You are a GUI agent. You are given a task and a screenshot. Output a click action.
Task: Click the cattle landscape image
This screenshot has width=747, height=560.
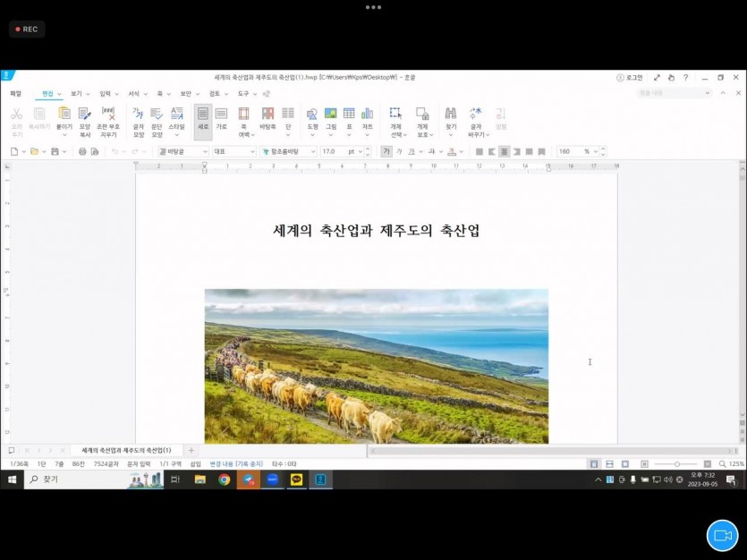coord(377,366)
